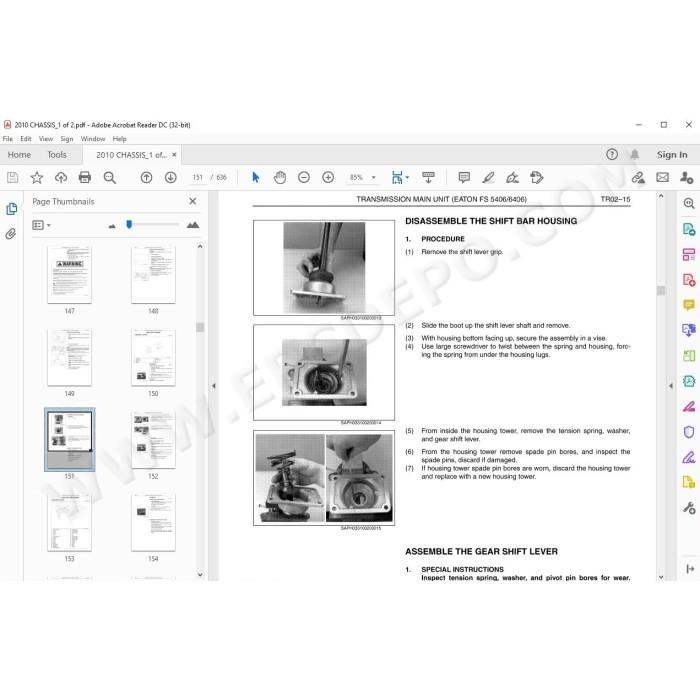Activate the hand pan tool
The width and height of the screenshot is (700, 700).
point(280,178)
